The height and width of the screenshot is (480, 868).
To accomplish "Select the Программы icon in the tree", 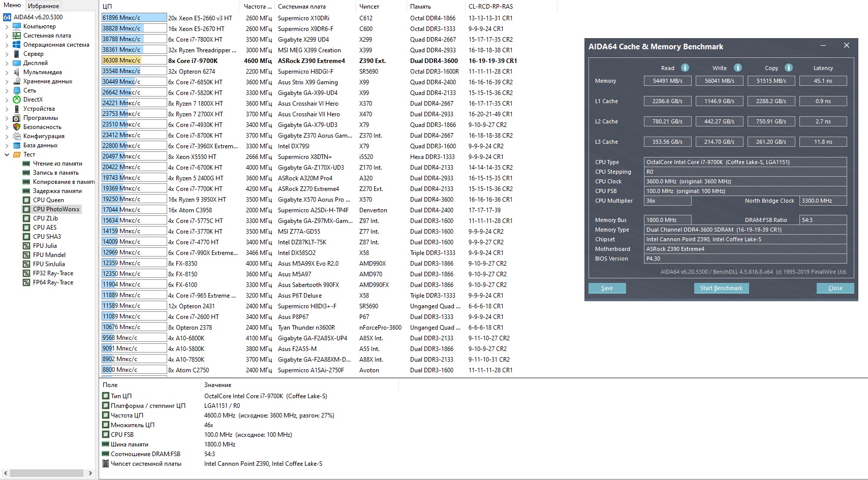I will (x=17, y=118).
